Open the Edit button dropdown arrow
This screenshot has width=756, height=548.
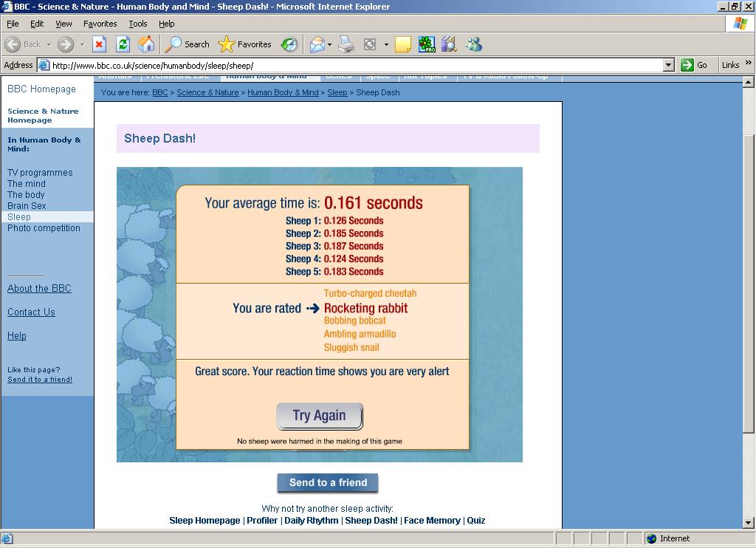click(x=386, y=44)
